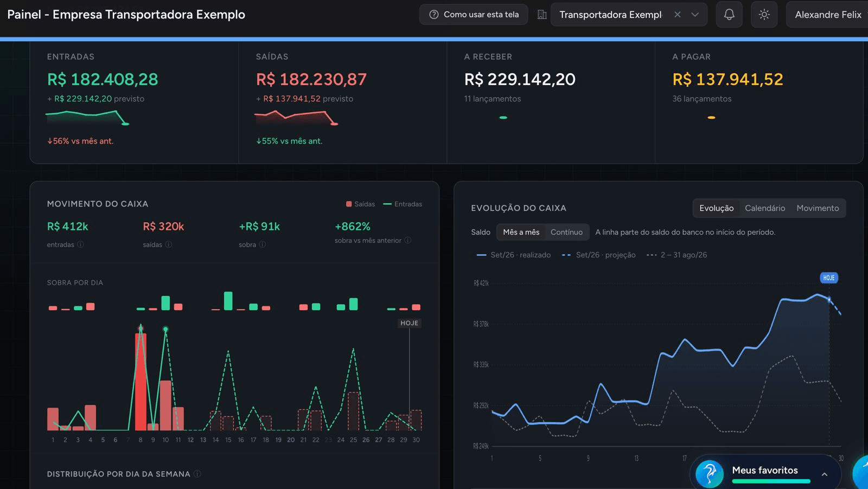Select the Mês a mês saldo mode
This screenshot has width=868, height=489.
521,232
